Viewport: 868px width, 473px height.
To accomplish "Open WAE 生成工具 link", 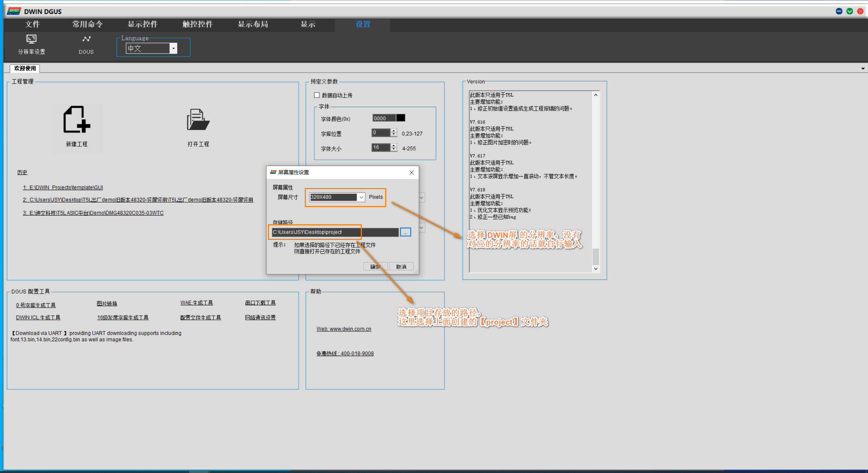I will [197, 303].
